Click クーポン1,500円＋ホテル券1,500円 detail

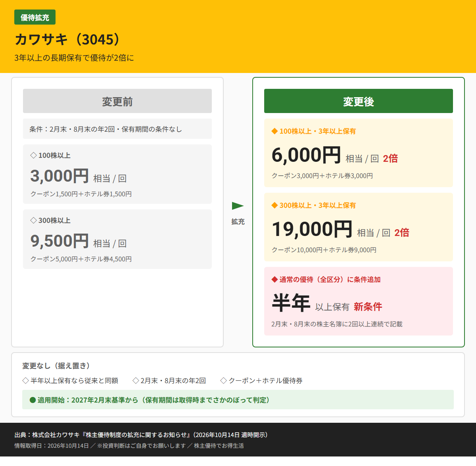[81, 194]
